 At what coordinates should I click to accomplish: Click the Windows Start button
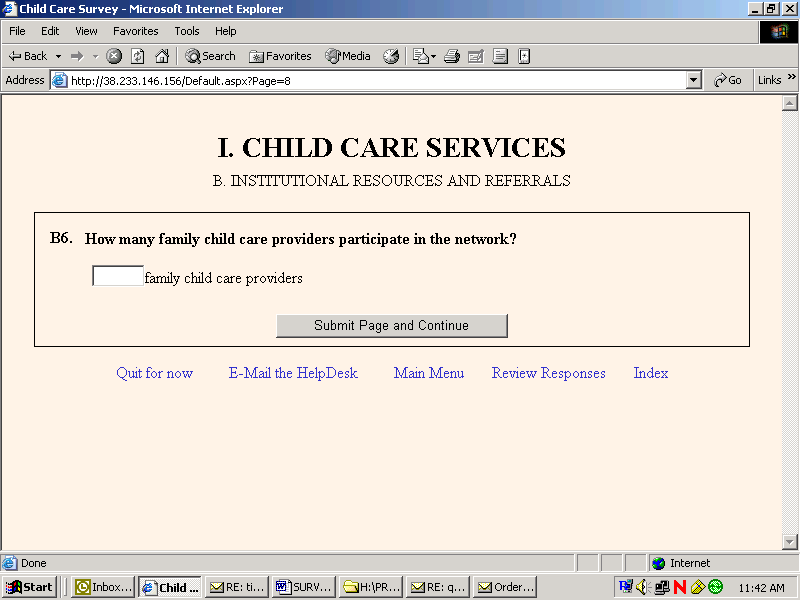tap(29, 587)
